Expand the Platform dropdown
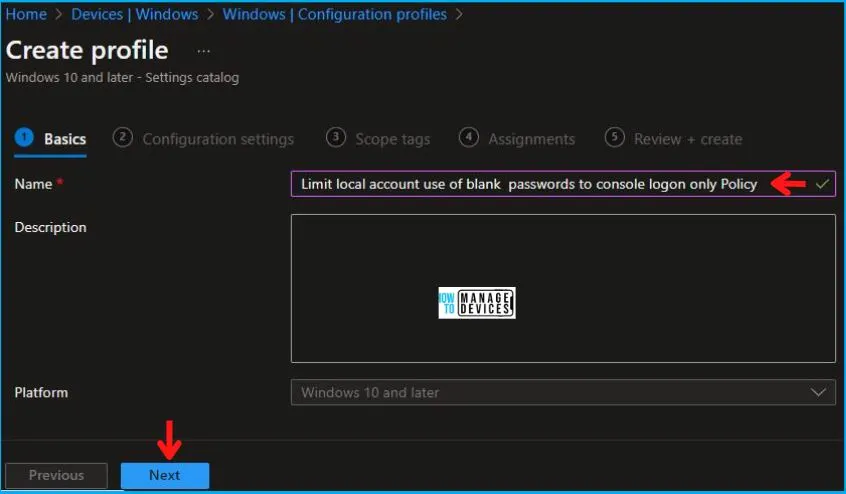This screenshot has height=494, width=846. (x=563, y=392)
